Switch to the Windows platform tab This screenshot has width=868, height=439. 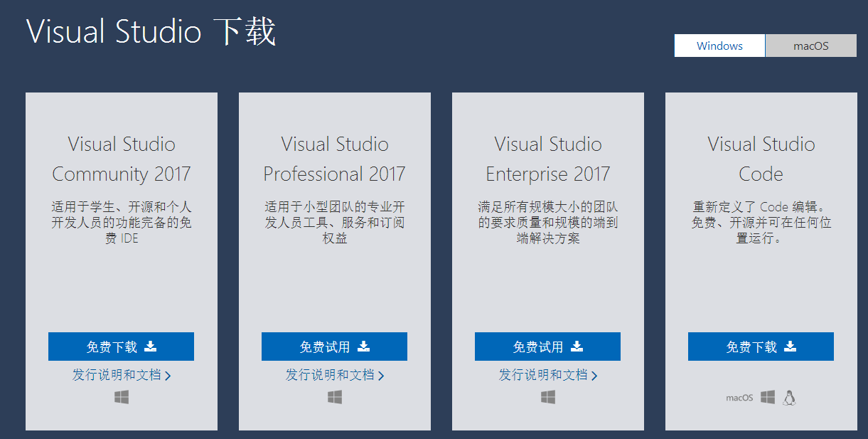tap(719, 46)
